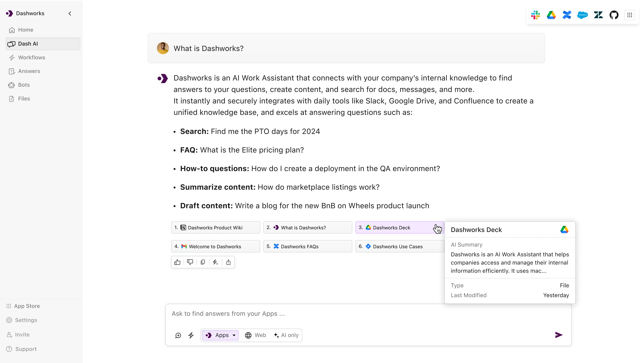
Task: Collapse the sidebar with the chevron
Action: [x=70, y=14]
